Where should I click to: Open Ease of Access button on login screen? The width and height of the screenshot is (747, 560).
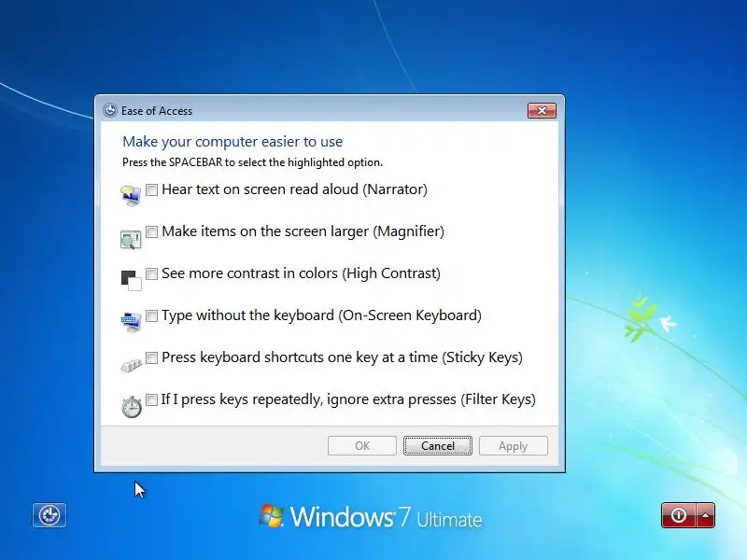(x=49, y=515)
